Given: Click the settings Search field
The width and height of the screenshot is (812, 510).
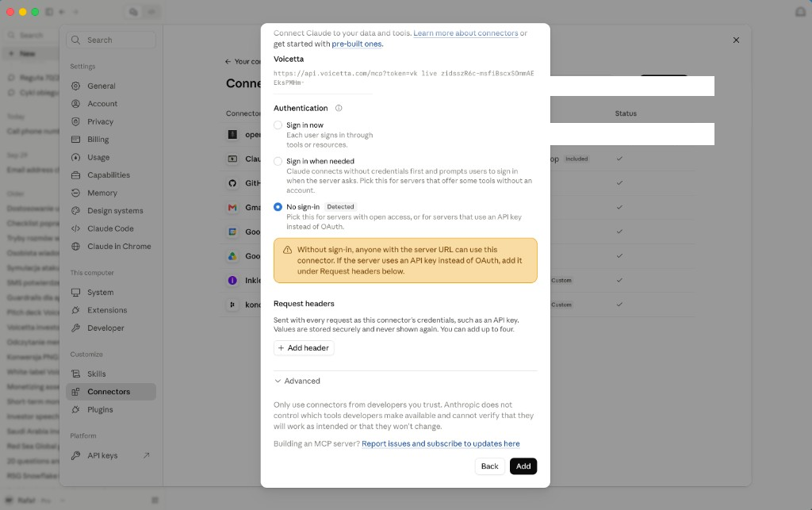Looking at the screenshot, I should (111, 40).
